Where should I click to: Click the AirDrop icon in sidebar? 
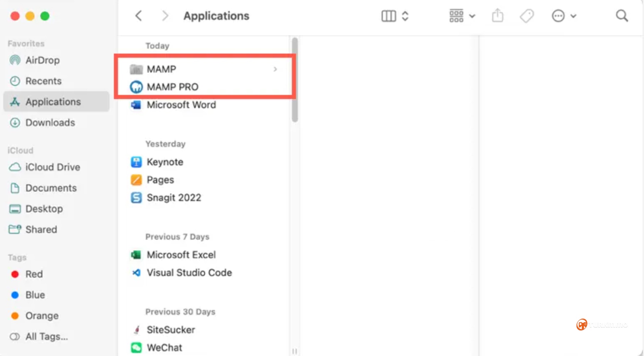[x=15, y=60]
